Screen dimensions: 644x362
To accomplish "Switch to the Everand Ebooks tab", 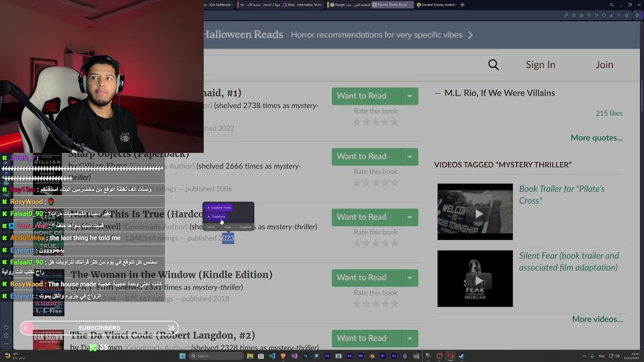I will [x=437, y=5].
